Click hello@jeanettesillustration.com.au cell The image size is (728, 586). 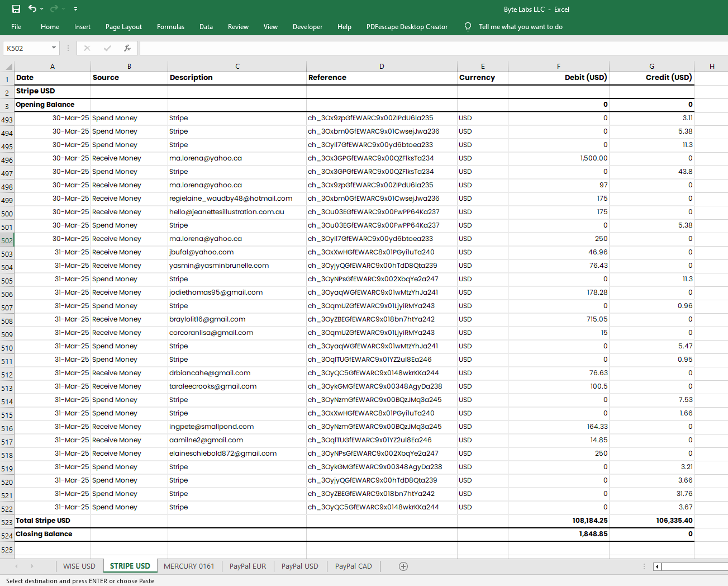237,212
